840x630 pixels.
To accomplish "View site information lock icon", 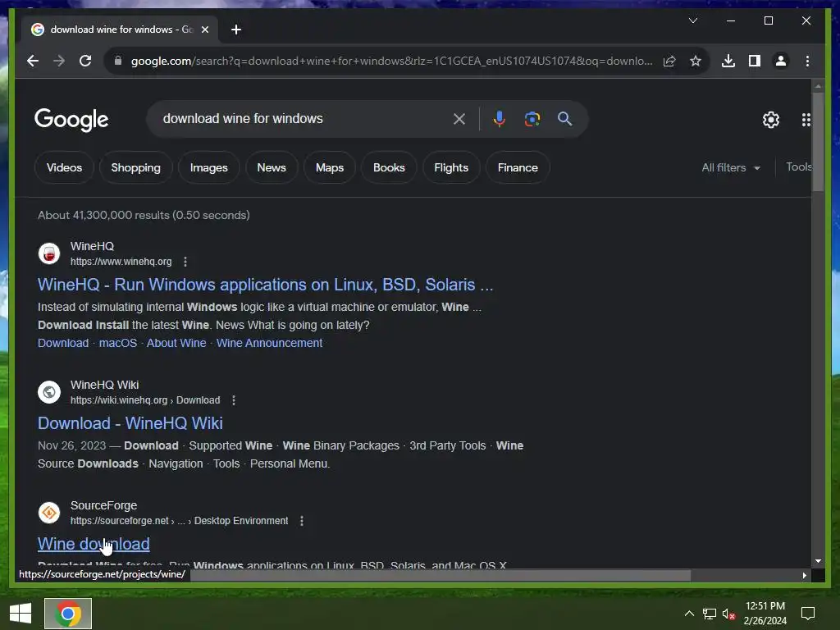I will [118, 61].
